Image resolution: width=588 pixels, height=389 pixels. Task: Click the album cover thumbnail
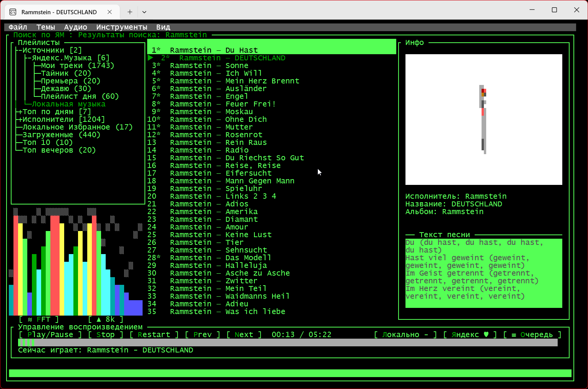pos(484,120)
